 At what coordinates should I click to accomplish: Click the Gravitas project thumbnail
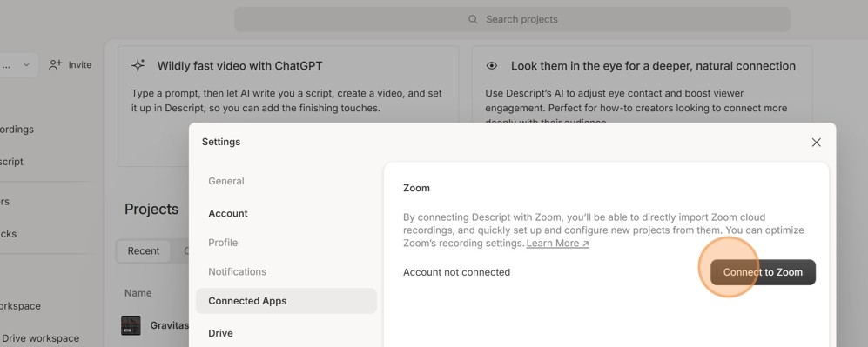pos(131,325)
